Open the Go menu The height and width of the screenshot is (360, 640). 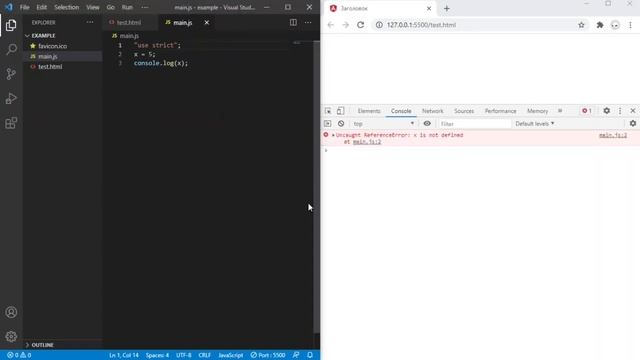(111, 7)
